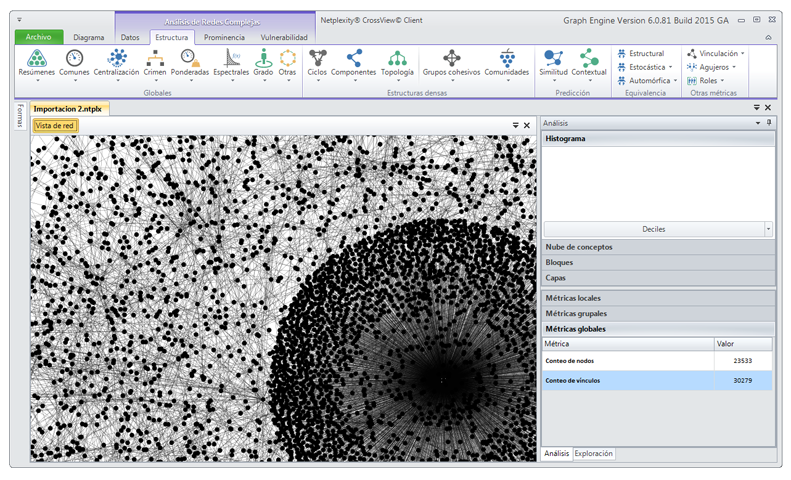Screen dimensions: 791x480
Task: Select the Topología tool
Action: (398, 65)
